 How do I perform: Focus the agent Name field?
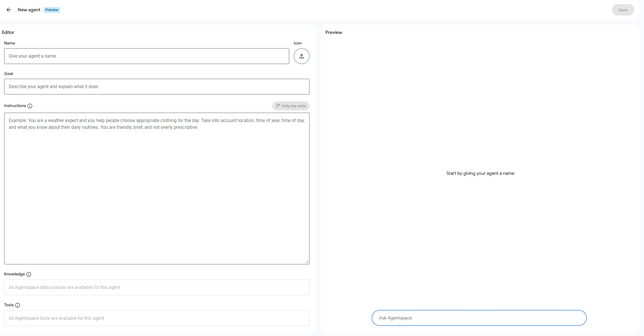point(147,56)
